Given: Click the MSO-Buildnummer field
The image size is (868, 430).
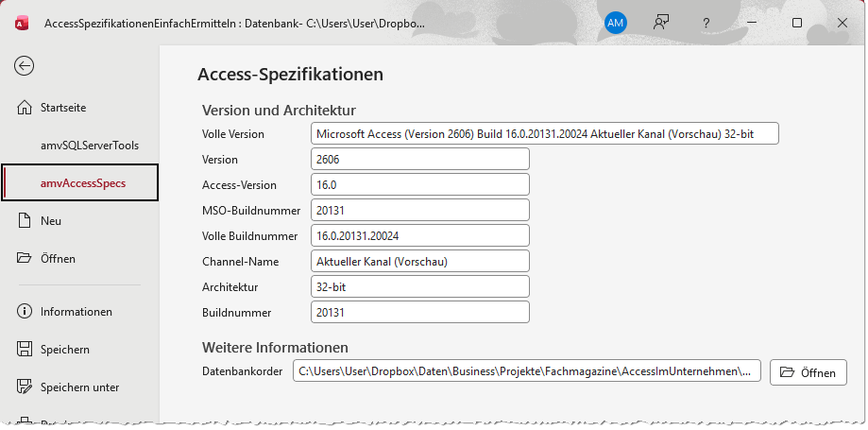Looking at the screenshot, I should tap(420, 210).
